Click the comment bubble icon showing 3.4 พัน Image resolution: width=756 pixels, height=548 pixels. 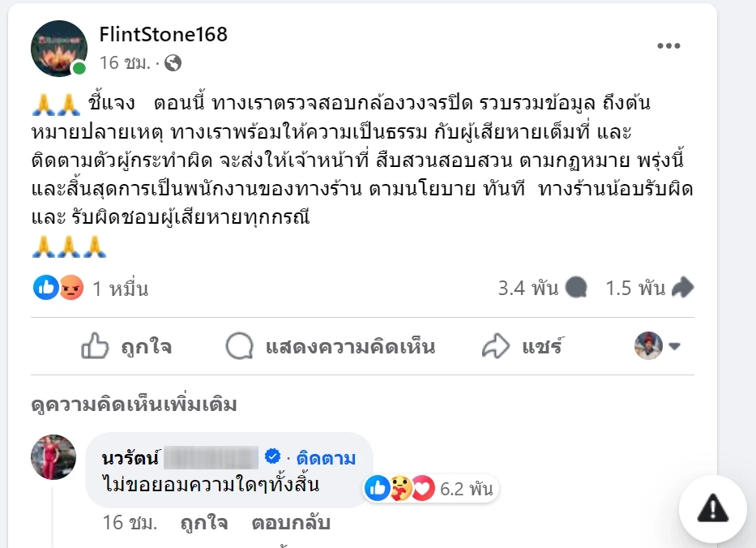[x=576, y=285]
